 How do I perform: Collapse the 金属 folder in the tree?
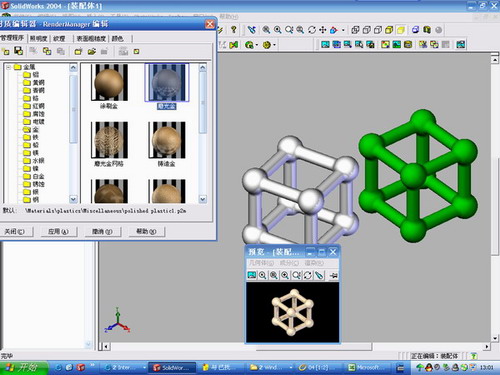9,67
